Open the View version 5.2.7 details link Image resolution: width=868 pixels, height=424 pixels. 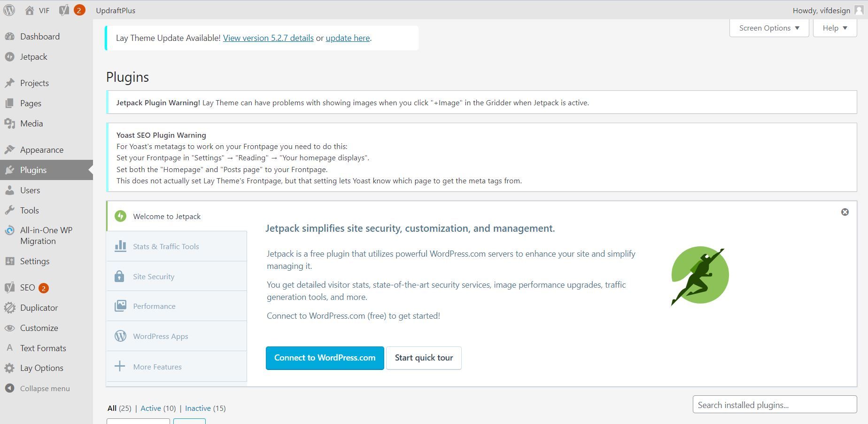click(x=268, y=38)
